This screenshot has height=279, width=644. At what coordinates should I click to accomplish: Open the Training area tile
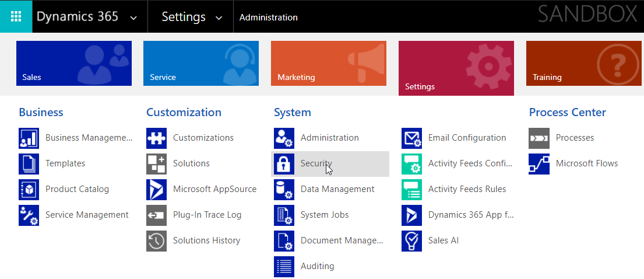(583, 64)
